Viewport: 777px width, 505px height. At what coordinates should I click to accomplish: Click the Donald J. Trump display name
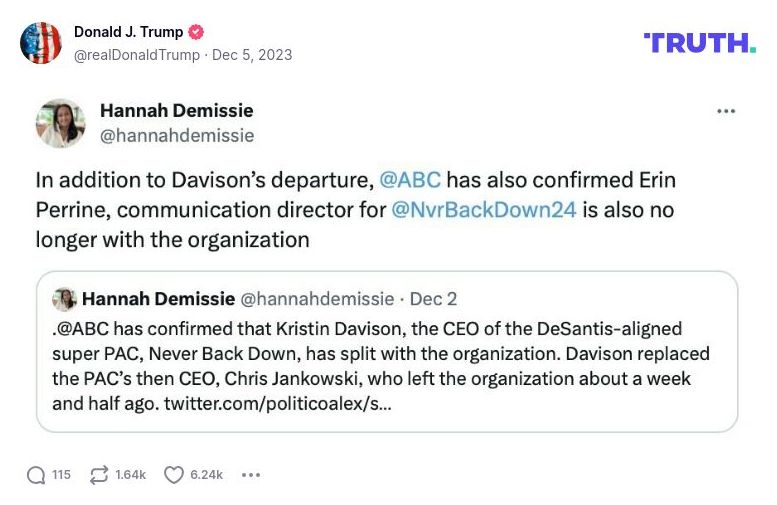(127, 32)
